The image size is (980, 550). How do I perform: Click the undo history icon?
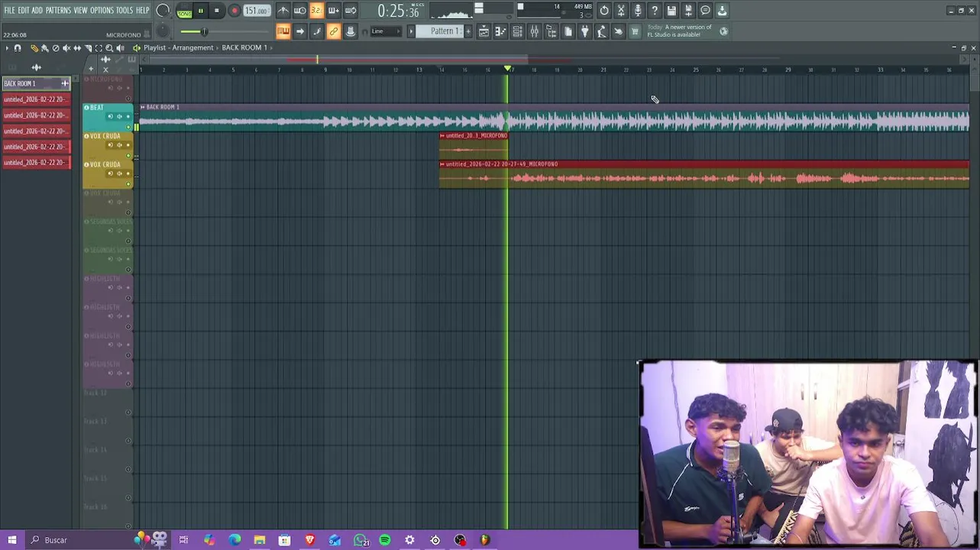click(604, 11)
